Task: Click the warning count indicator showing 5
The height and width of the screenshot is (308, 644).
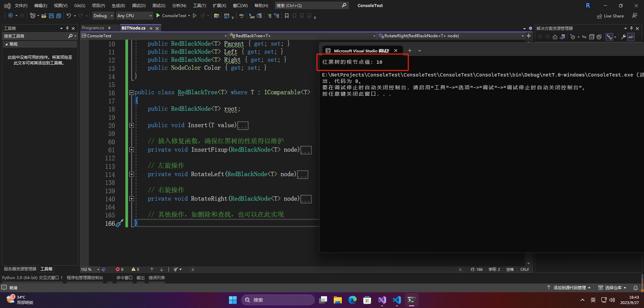Action: pyautogui.click(x=135, y=269)
